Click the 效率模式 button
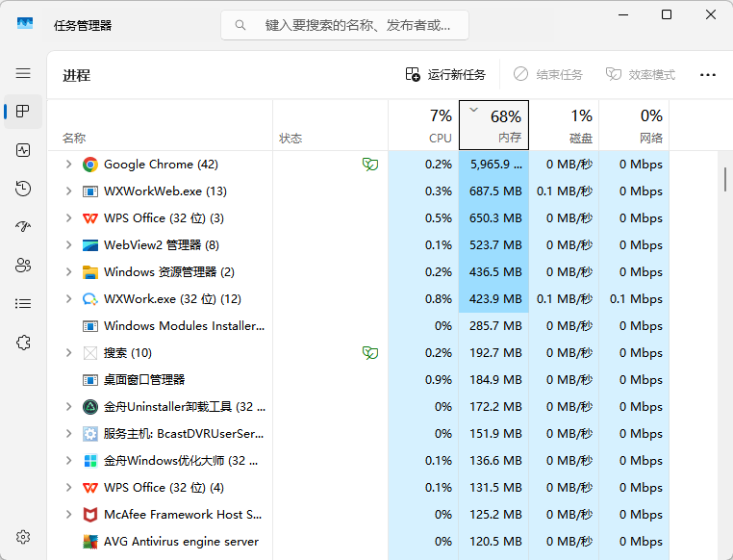This screenshot has height=560, width=733. pos(641,74)
